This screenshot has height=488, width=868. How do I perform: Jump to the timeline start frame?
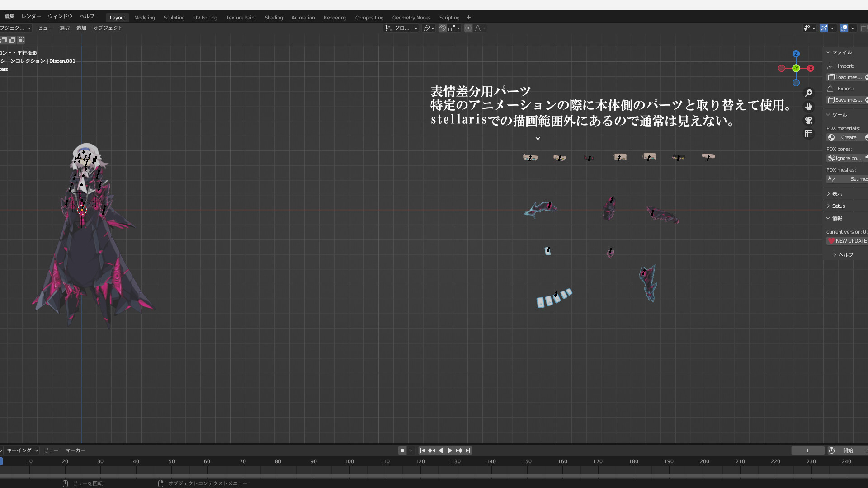pos(422,450)
